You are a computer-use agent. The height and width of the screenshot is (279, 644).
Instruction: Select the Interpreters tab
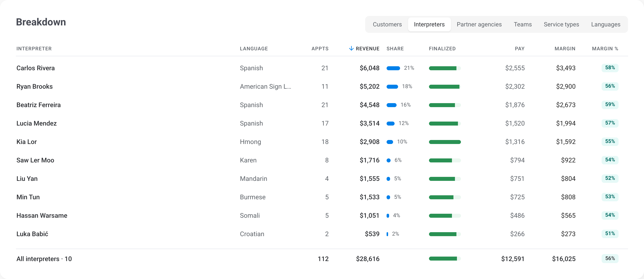pyautogui.click(x=429, y=24)
